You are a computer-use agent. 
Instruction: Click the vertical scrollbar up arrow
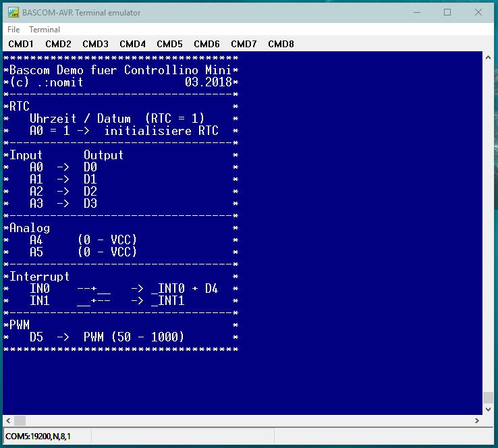pos(488,58)
